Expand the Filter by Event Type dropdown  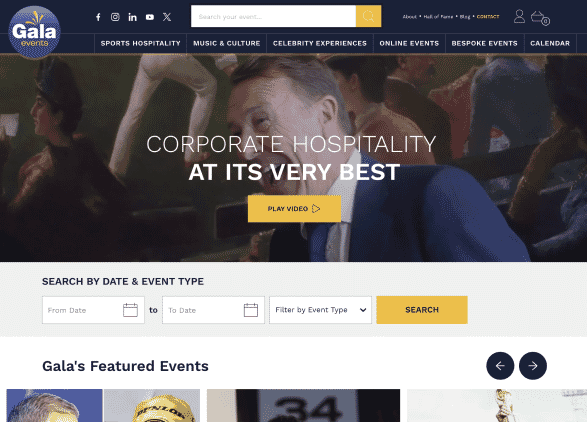[x=320, y=310]
